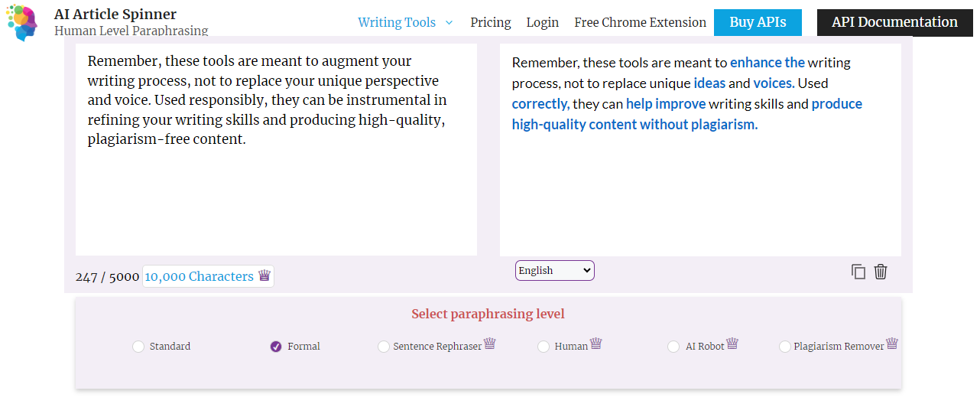Open the Pricing page

point(491,22)
